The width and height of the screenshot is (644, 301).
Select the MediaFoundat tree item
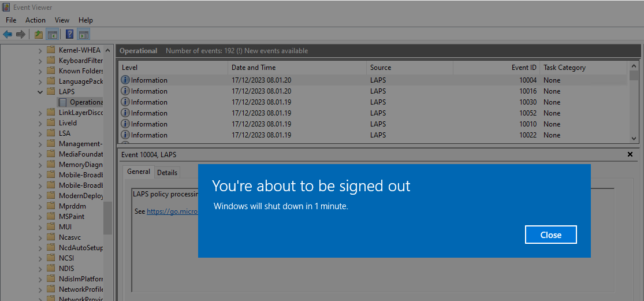coord(80,154)
